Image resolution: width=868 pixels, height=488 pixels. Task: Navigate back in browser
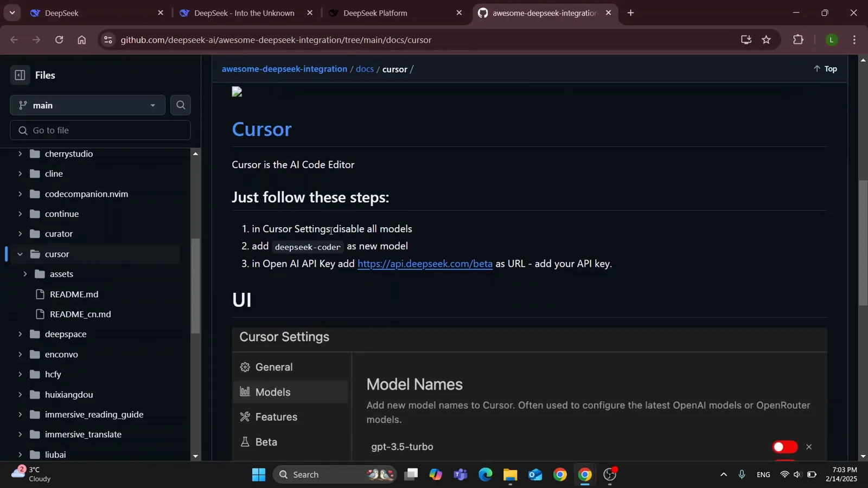[14, 40]
